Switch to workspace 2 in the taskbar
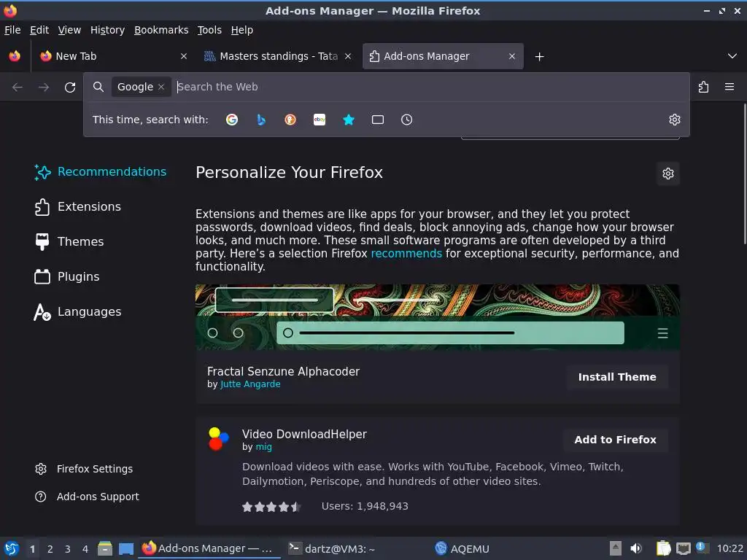Viewport: 747px width, 560px height. coord(50,549)
